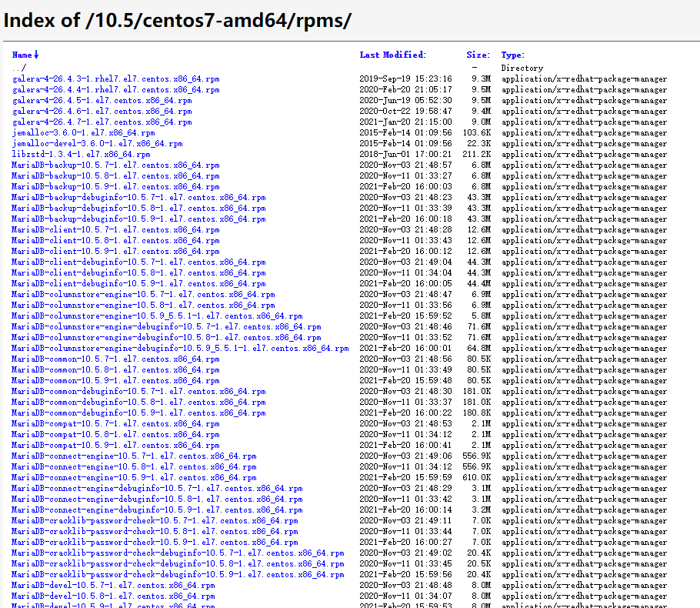
Task: Open MariaDB-common-debuginfo-10.5.7-1 rpm link
Action: click(138, 391)
